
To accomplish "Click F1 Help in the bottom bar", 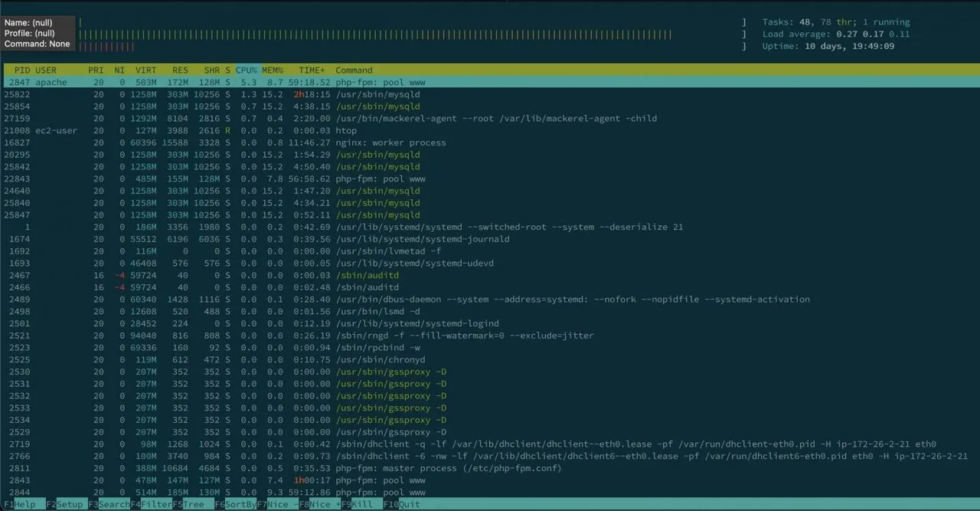I will pyautogui.click(x=20, y=505).
